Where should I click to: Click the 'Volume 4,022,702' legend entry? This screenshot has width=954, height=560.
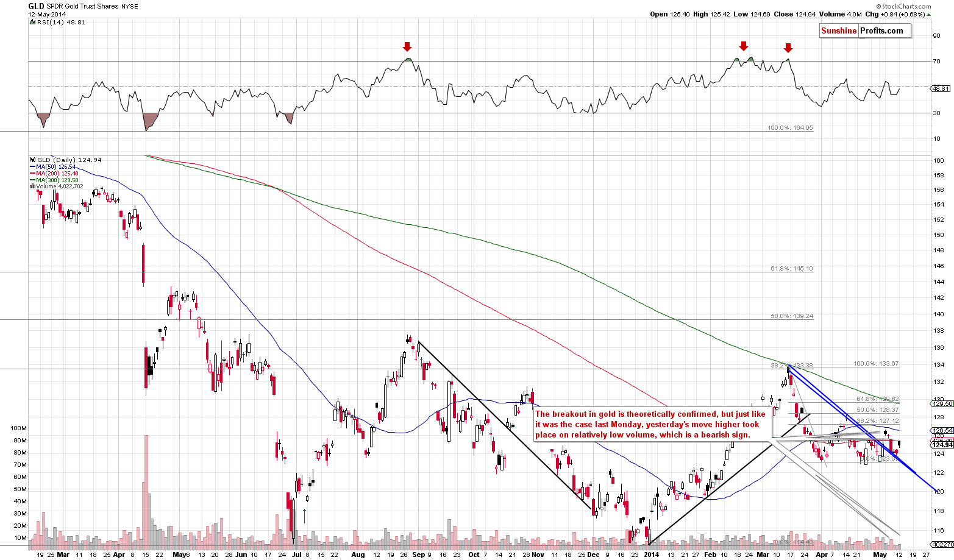[60, 186]
